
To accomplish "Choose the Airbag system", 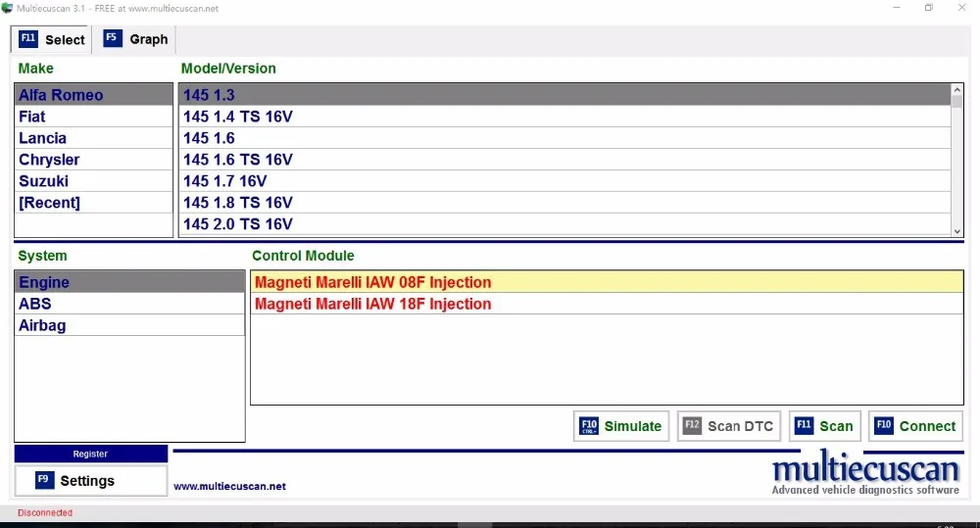I will 129,325.
